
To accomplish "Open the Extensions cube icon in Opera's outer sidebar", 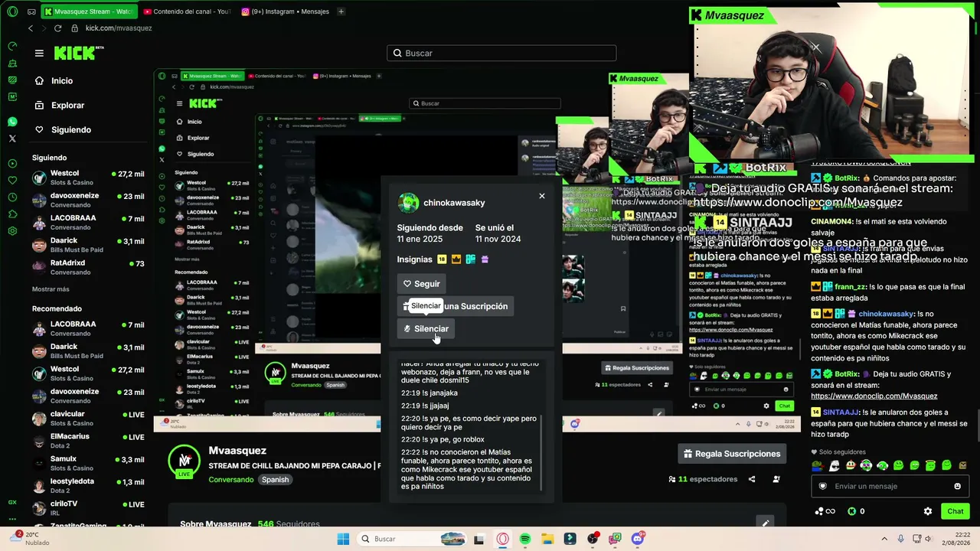I will click(12, 214).
